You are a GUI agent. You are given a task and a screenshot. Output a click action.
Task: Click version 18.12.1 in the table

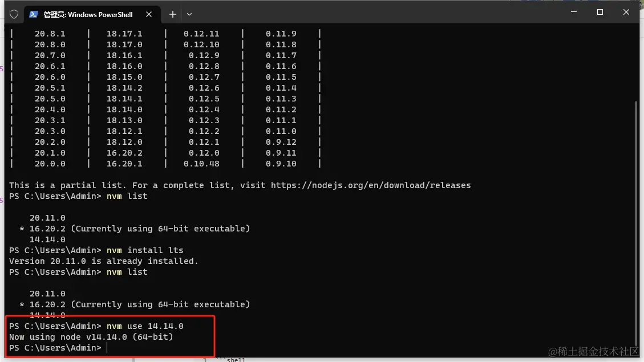point(124,131)
